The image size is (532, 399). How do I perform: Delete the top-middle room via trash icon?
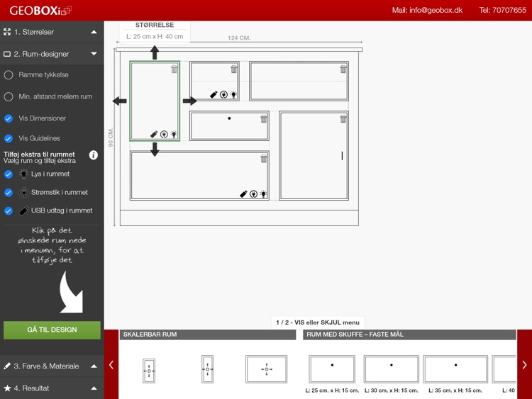[234, 69]
